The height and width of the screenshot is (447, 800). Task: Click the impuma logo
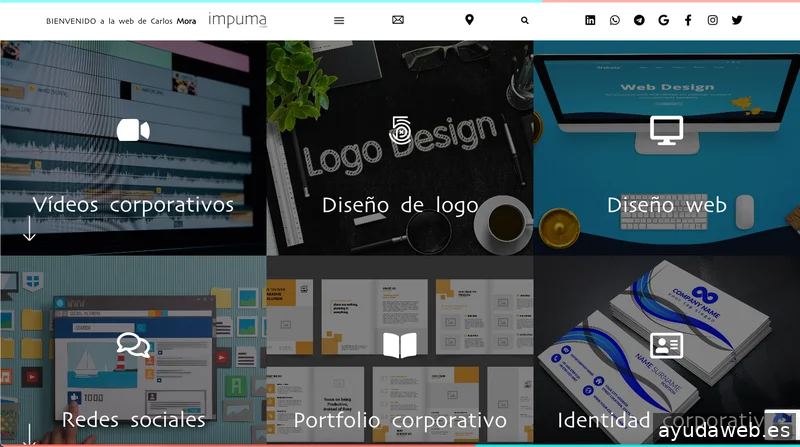point(237,19)
